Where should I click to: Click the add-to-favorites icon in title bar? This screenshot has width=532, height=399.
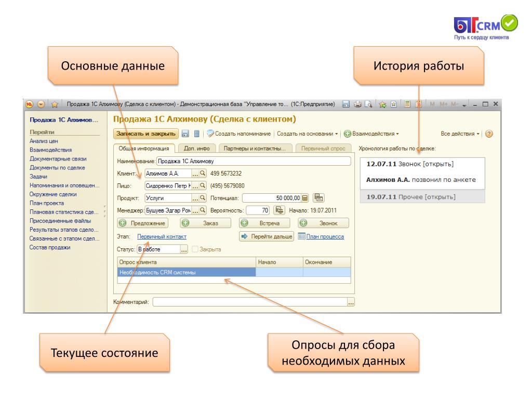click(383, 104)
